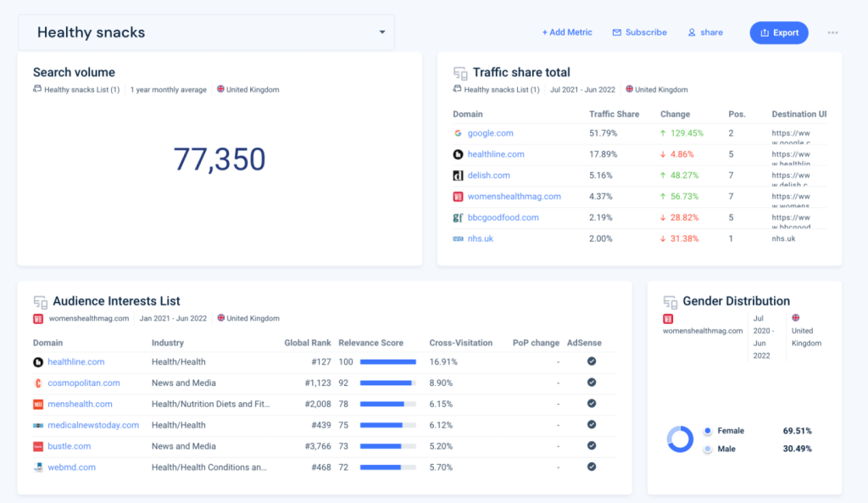Click the AdSense column header
Image resolution: width=868 pixels, height=503 pixels.
point(584,344)
